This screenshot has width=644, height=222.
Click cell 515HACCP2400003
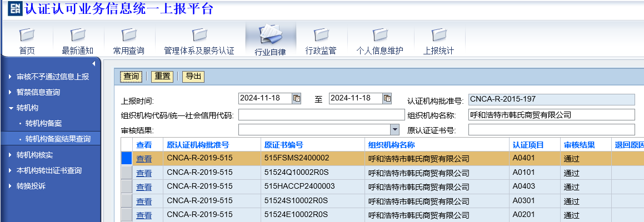click(299, 186)
